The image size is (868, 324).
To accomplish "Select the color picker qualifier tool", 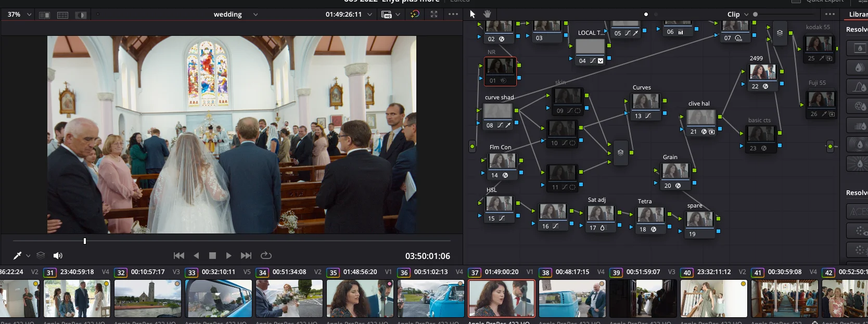I will (17, 255).
